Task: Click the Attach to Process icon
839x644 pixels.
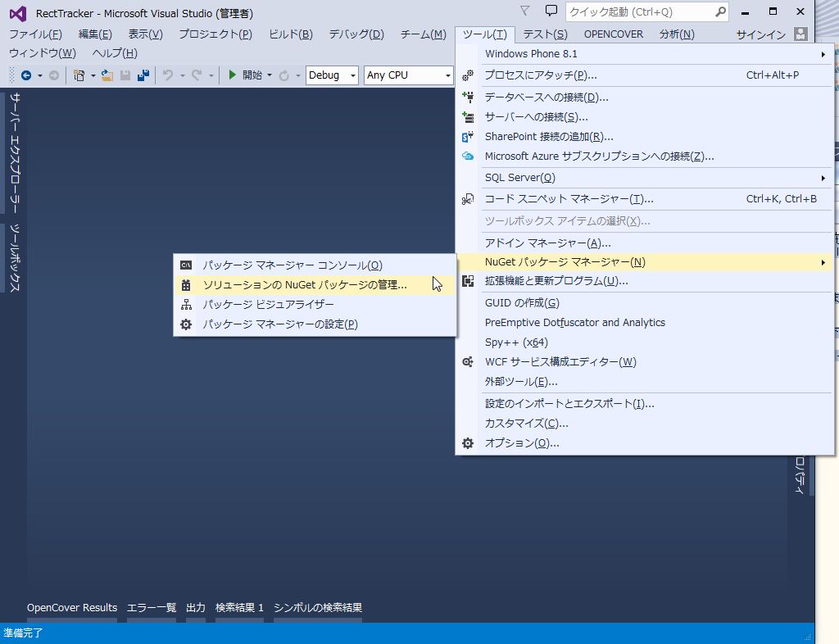Action: 467,74
